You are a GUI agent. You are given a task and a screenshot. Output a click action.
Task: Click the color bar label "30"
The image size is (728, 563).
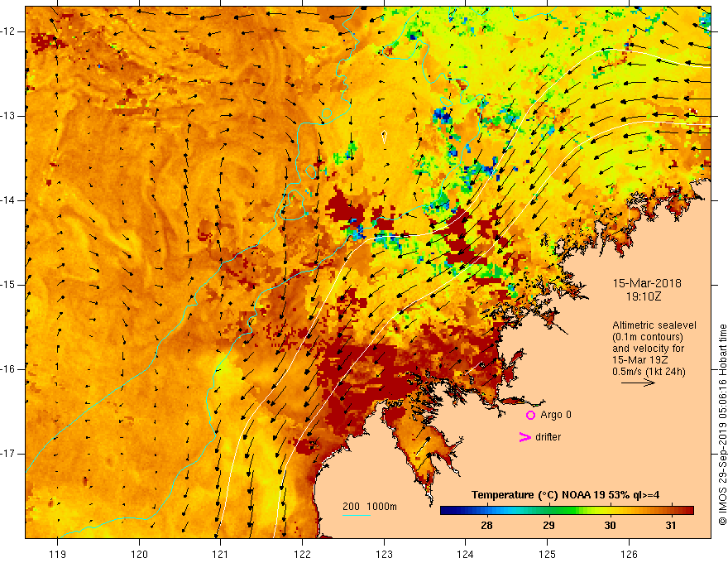click(610, 526)
